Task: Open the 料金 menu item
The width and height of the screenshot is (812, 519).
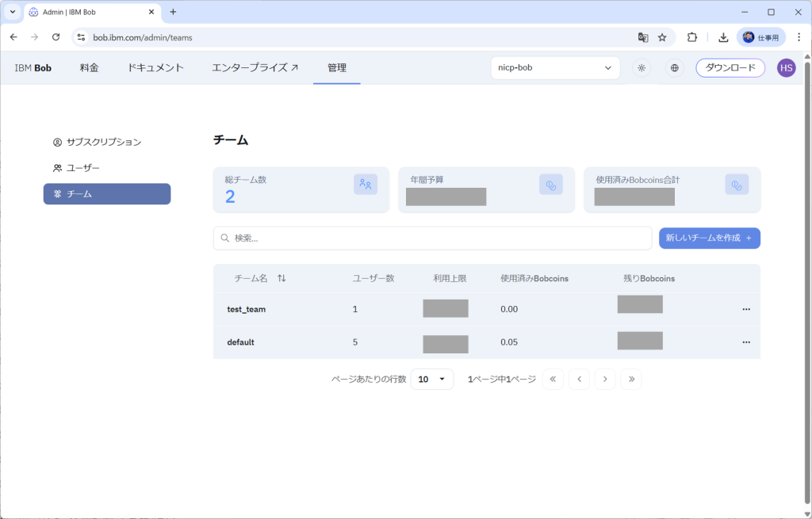Action: (89, 68)
